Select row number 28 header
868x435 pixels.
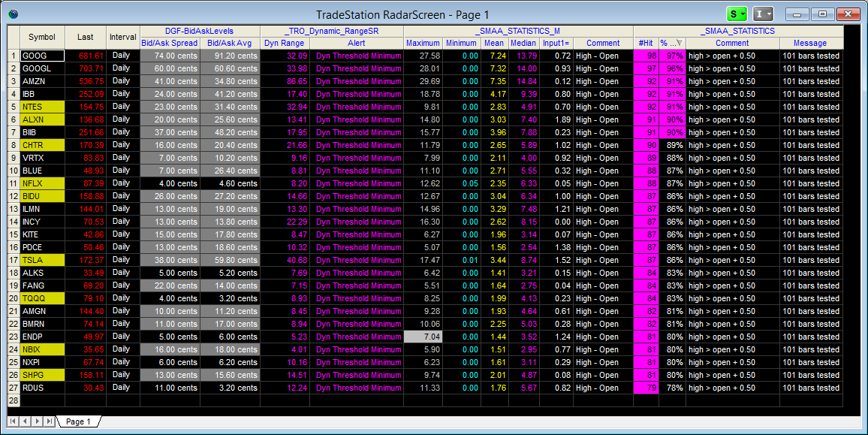tap(14, 400)
